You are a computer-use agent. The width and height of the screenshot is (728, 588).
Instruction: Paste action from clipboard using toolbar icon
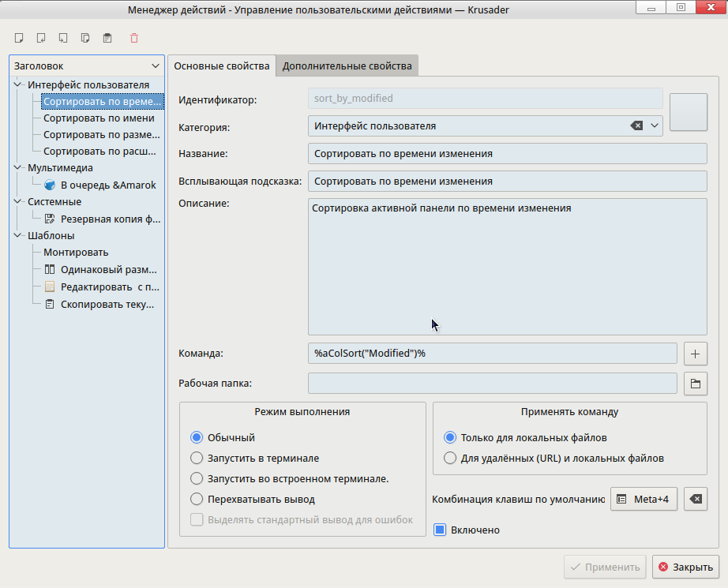pyautogui.click(x=107, y=37)
